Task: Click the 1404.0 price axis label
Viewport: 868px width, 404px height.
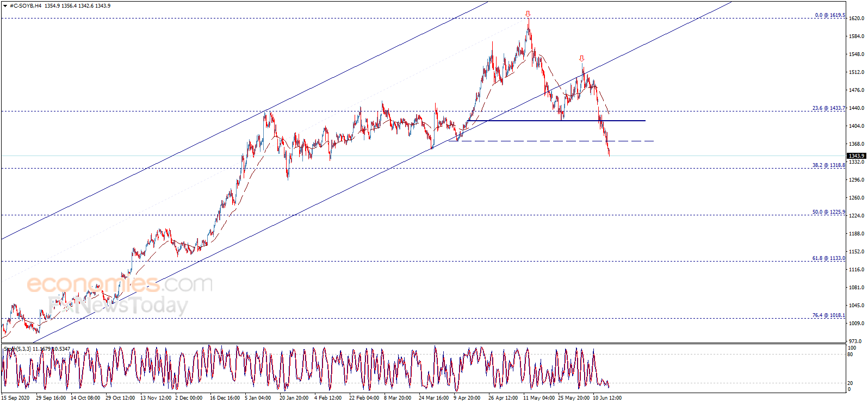Action: pos(857,126)
